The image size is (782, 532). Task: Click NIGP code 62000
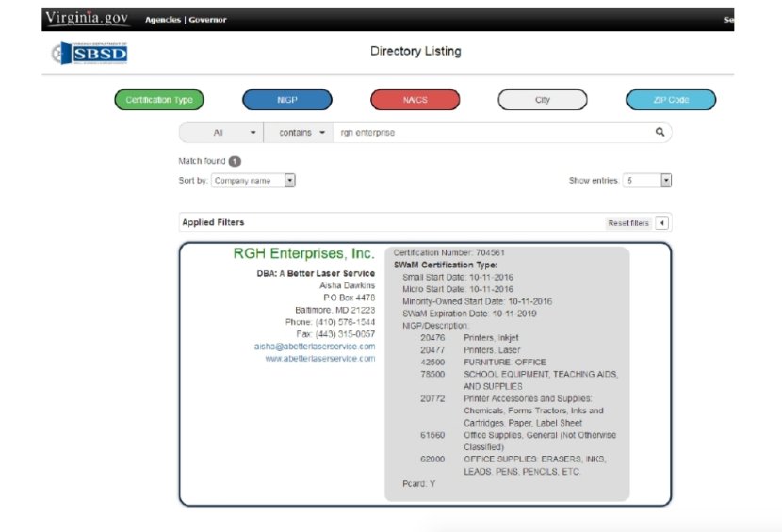pyautogui.click(x=432, y=459)
